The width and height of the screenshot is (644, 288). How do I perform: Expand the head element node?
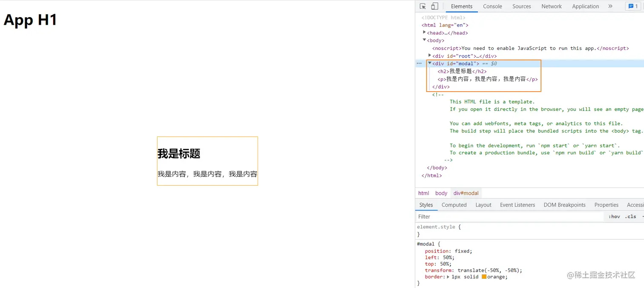tap(424, 32)
